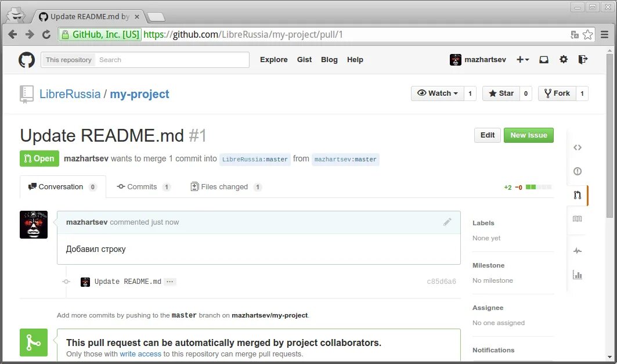Click the large commenter avatar
This screenshot has height=364, width=617.
(34, 225)
